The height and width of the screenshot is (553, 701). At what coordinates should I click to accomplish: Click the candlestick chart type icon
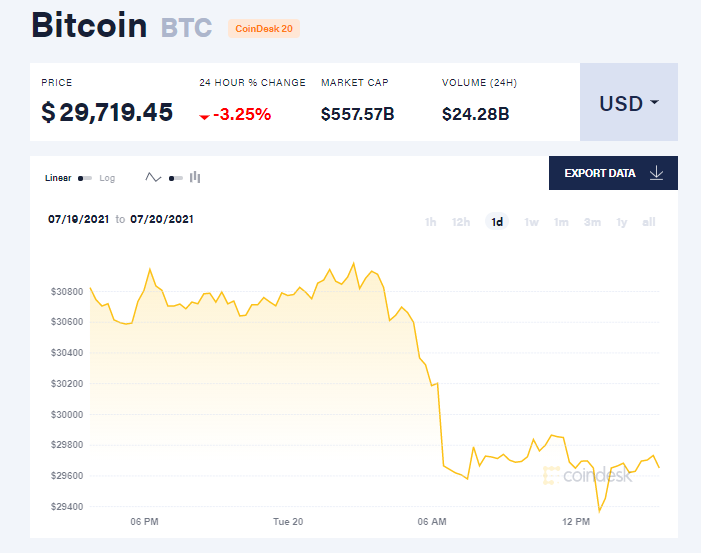[x=195, y=178]
